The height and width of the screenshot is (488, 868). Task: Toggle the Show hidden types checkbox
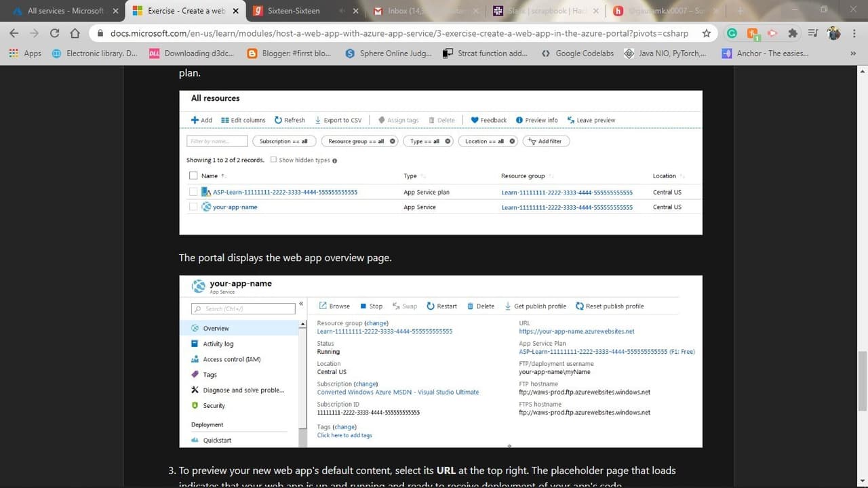(x=273, y=160)
